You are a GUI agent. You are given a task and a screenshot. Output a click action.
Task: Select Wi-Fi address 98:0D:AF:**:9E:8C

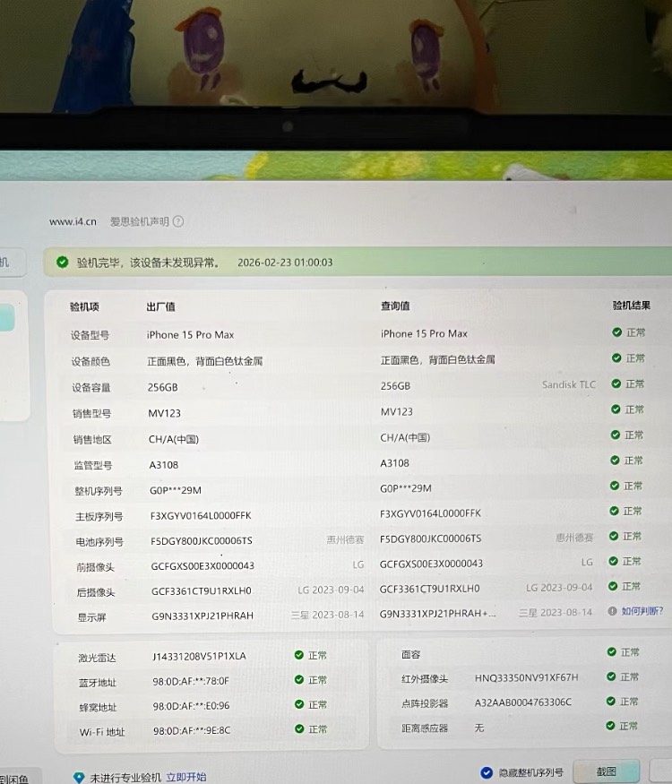pos(192,730)
